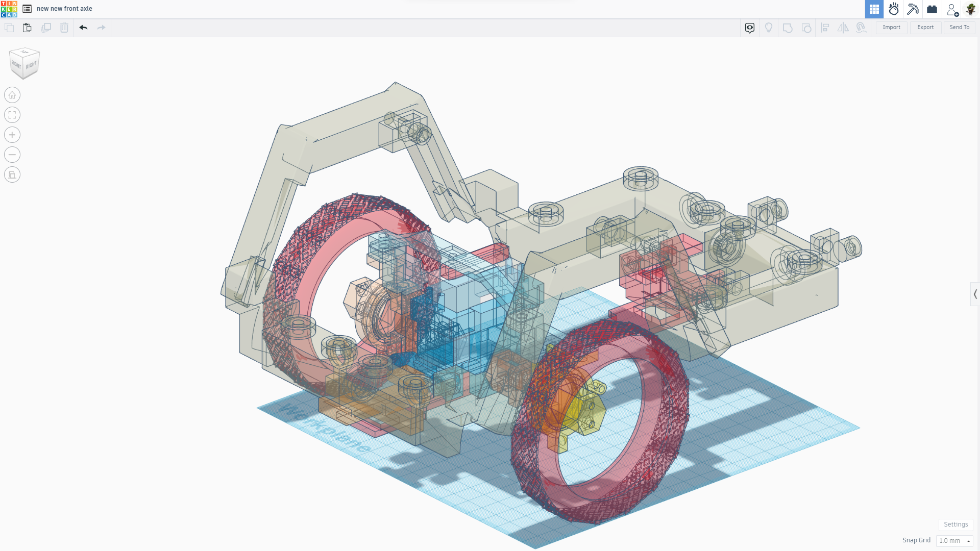Screen dimensions: 980x551
Task: Expand the collapsed shapes side panel
Action: [x=975, y=294]
